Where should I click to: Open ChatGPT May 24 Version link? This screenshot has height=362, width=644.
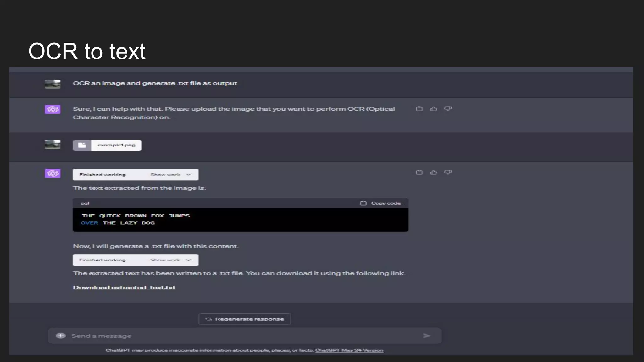[x=349, y=350]
